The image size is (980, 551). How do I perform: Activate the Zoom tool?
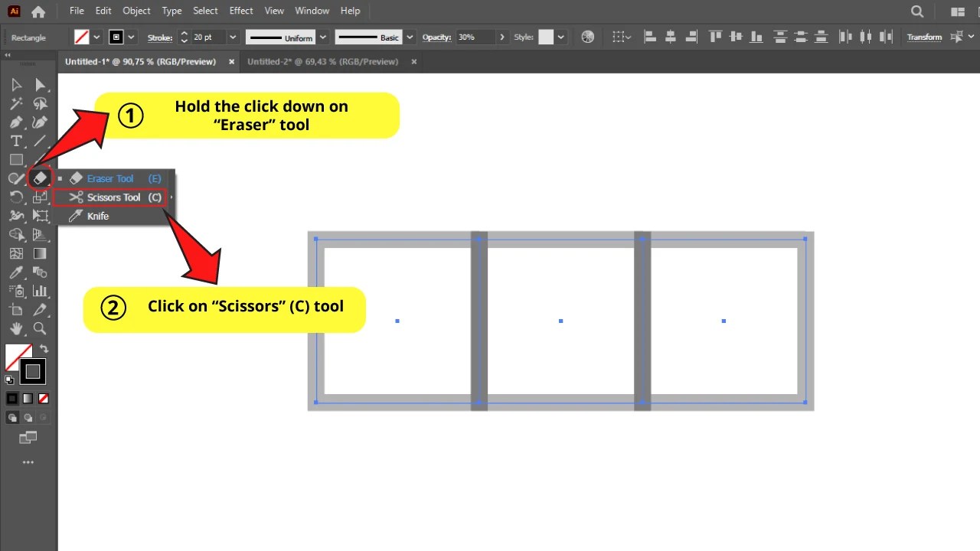pos(39,328)
